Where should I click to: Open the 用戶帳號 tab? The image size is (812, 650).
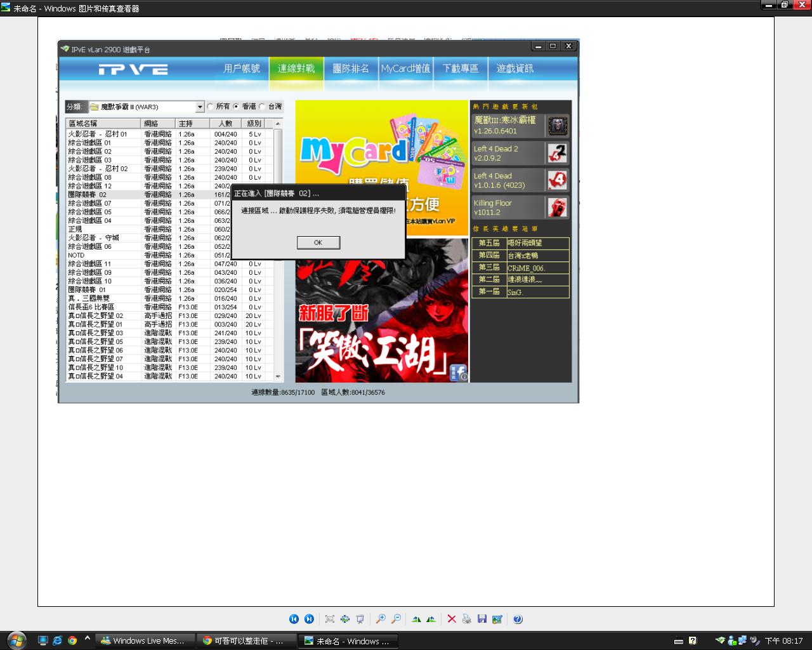click(x=242, y=69)
